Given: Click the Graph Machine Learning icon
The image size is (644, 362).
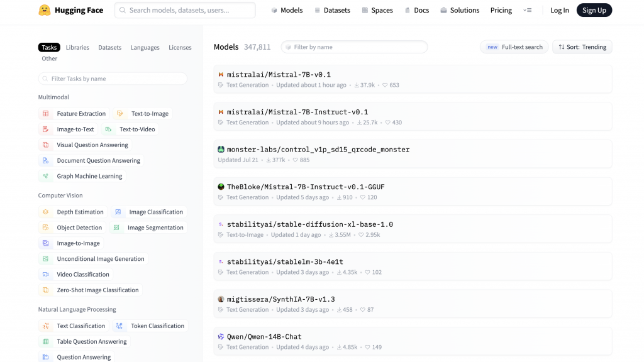Looking at the screenshot, I should coord(45,176).
